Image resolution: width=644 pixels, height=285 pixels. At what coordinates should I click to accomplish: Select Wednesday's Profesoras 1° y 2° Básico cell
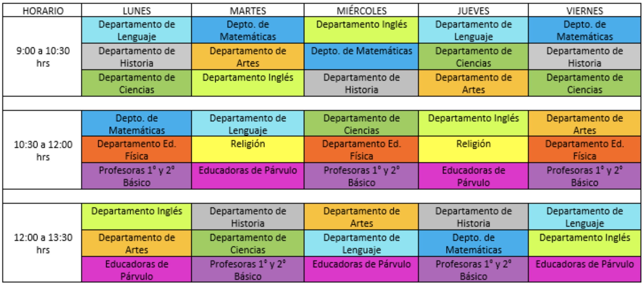(361, 176)
